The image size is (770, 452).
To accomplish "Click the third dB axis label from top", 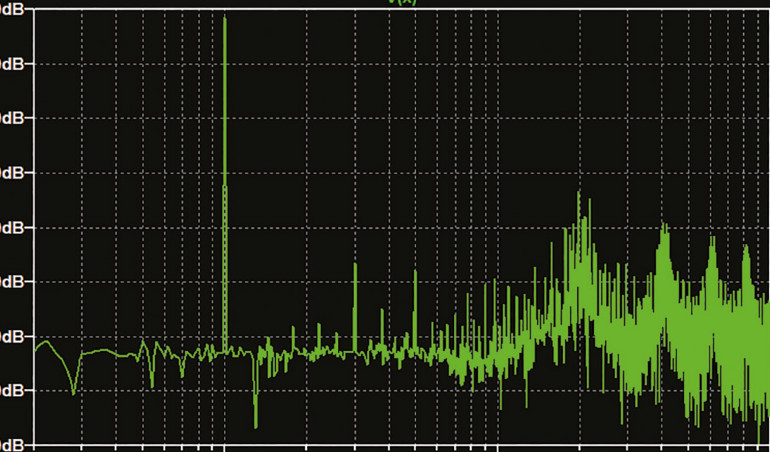I will [17, 118].
